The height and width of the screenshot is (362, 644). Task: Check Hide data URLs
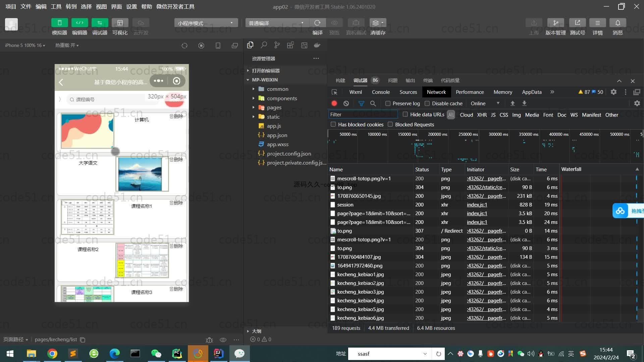405,114
